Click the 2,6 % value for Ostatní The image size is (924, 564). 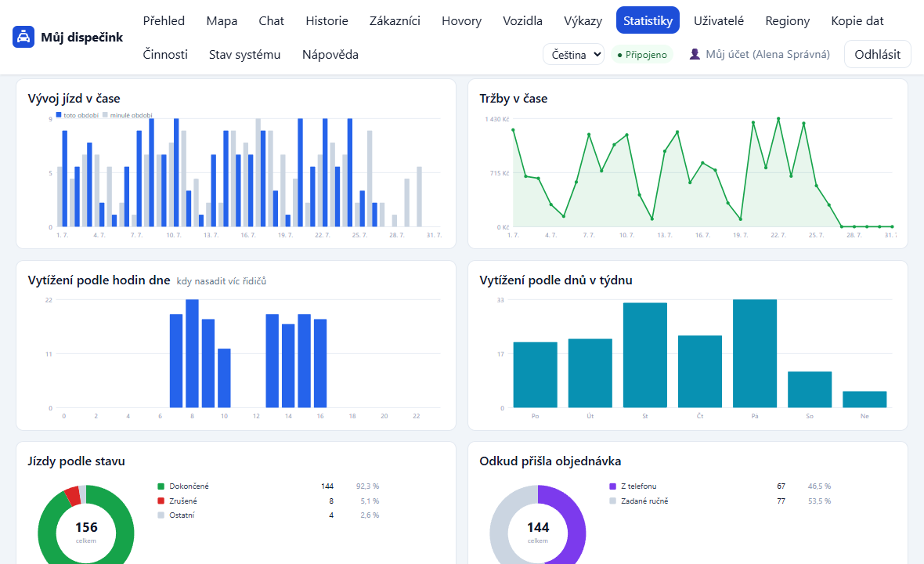point(370,515)
